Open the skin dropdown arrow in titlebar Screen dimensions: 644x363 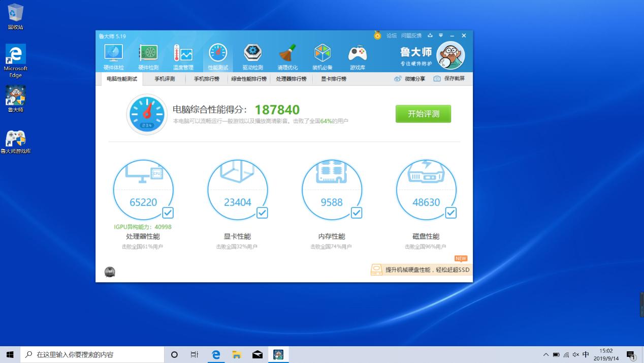[x=440, y=36]
